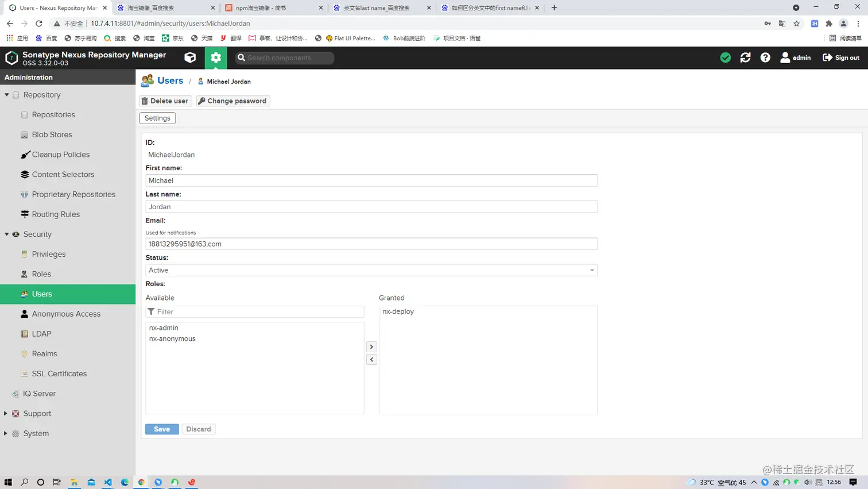Click the Users breadcrumb link
This screenshot has width=868, height=489.
(x=170, y=81)
